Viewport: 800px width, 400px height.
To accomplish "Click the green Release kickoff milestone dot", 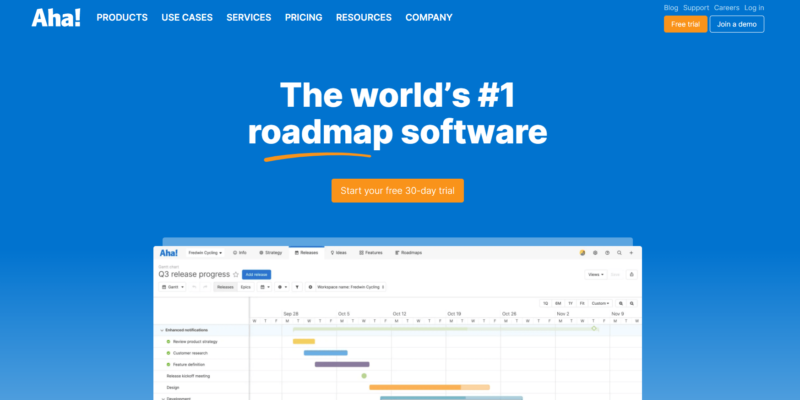I will click(x=364, y=376).
